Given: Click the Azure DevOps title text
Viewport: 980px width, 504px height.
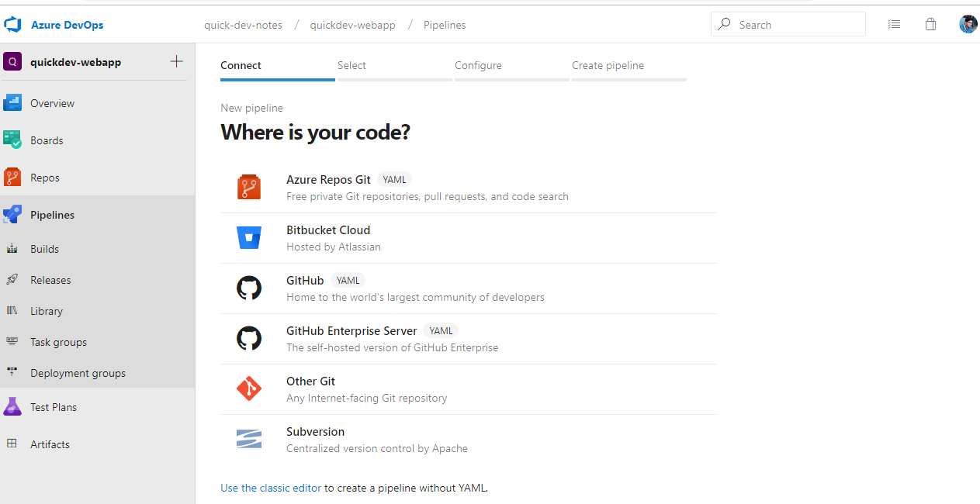Looking at the screenshot, I should pyautogui.click(x=67, y=25).
